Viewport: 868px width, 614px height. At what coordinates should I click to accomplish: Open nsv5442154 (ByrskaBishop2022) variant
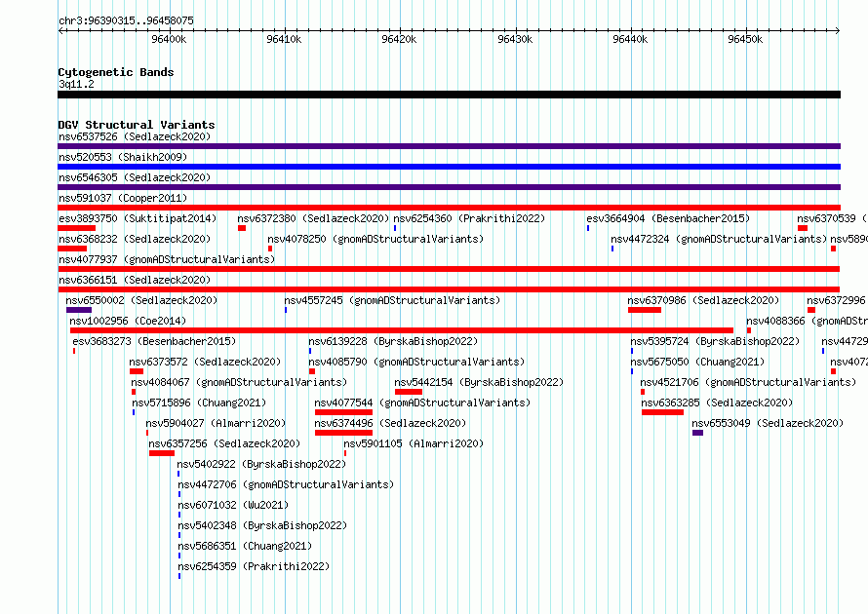tap(479, 382)
